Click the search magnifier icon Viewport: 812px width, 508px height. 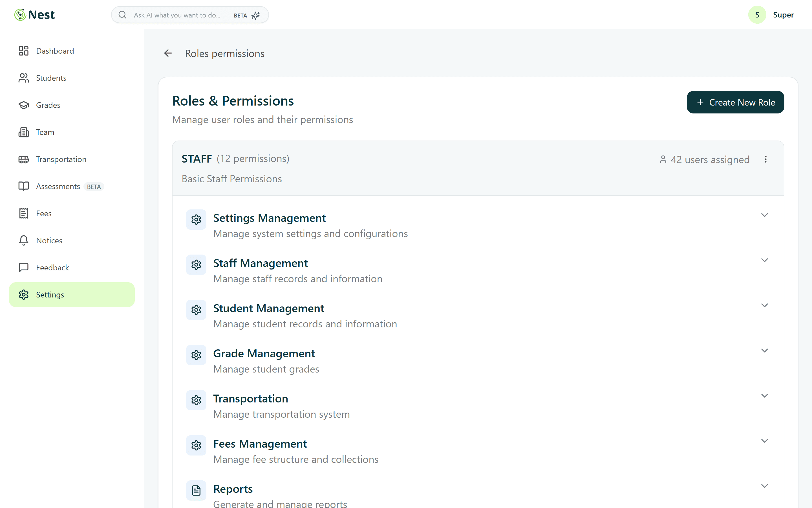(x=122, y=15)
